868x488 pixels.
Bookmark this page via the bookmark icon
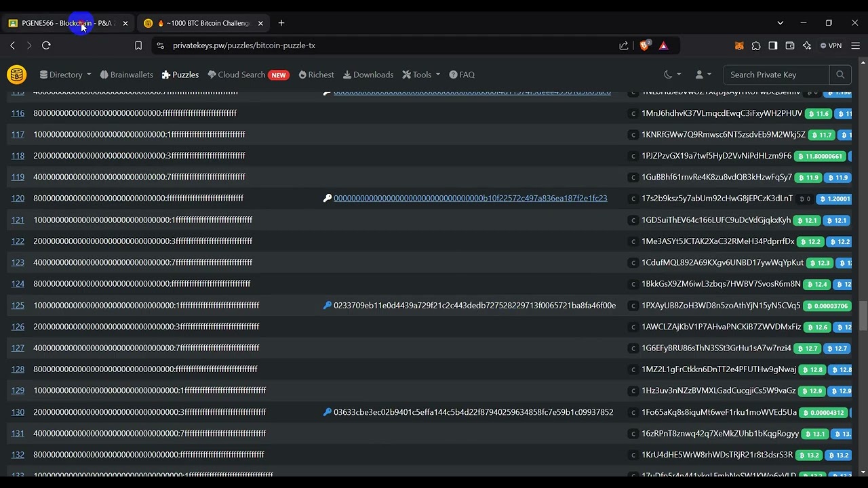tap(138, 45)
